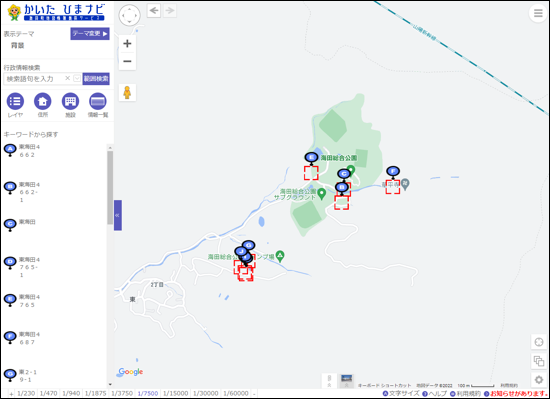Click the search keyword input field

34,79
